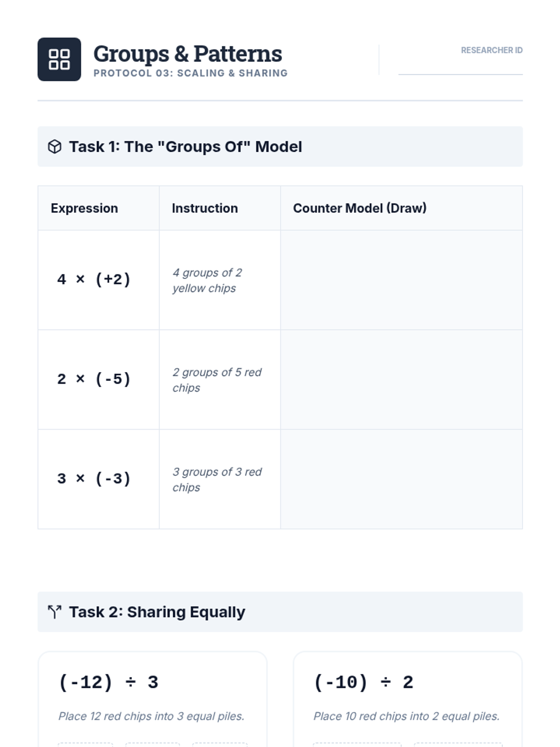This screenshot has width=560, height=747.
Task: Select the 2 × (-5) expression cell
Action: [x=94, y=379]
